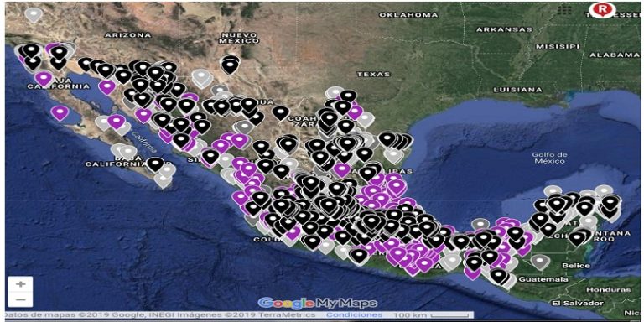Click the Belice country label
The height and width of the screenshot is (322, 644).
576,266
